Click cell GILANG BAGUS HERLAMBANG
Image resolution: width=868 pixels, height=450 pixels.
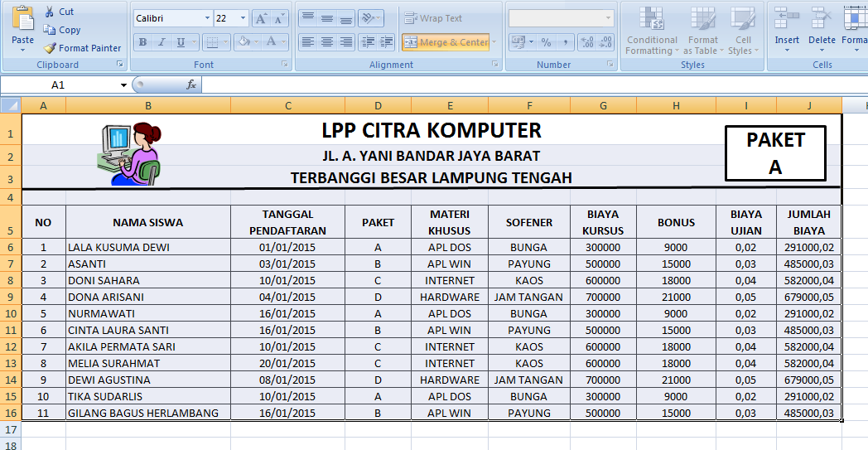click(148, 413)
